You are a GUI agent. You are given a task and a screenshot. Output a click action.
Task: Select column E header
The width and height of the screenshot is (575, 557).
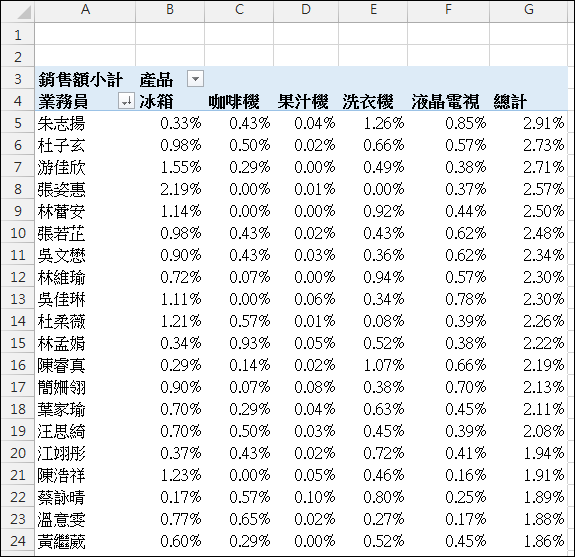click(x=373, y=10)
